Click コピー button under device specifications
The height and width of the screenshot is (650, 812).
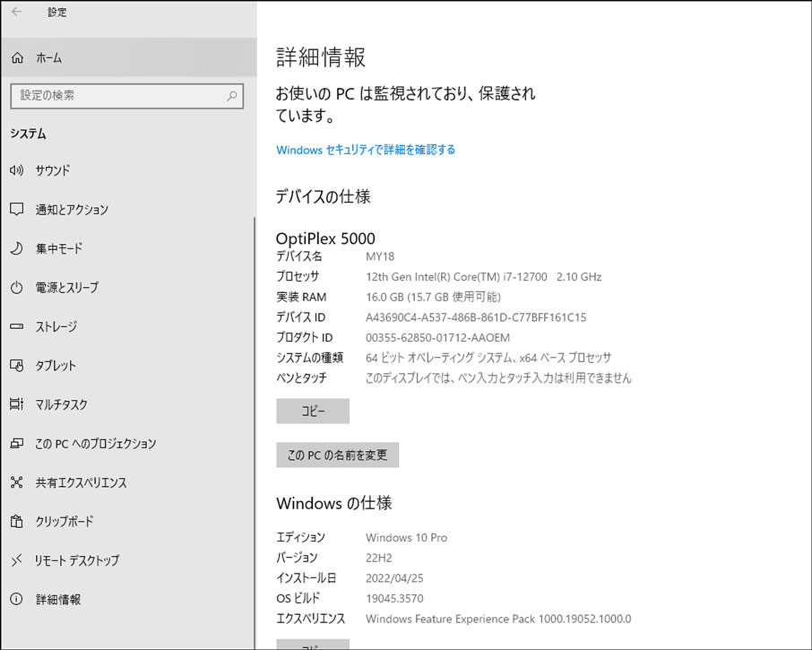pos(313,411)
